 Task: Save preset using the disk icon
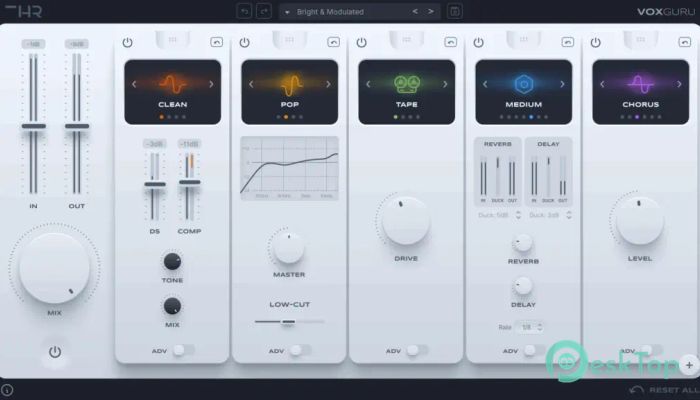click(x=455, y=11)
